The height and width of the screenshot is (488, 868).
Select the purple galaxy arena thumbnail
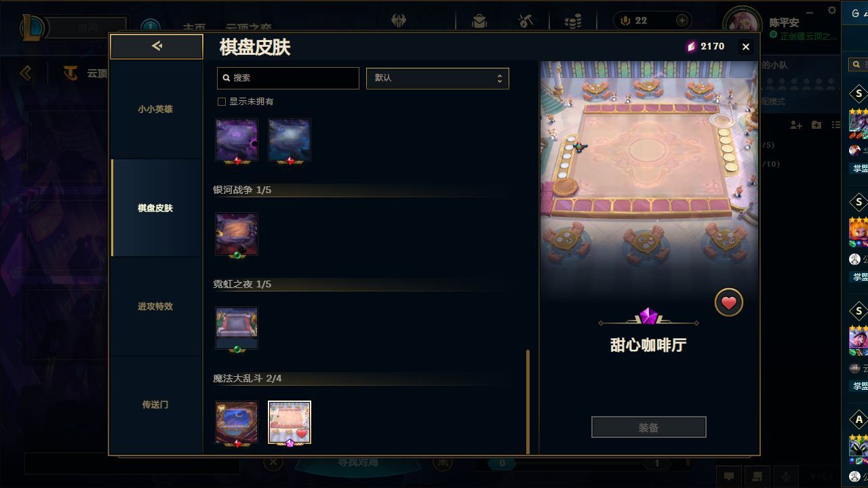pyautogui.click(x=237, y=140)
